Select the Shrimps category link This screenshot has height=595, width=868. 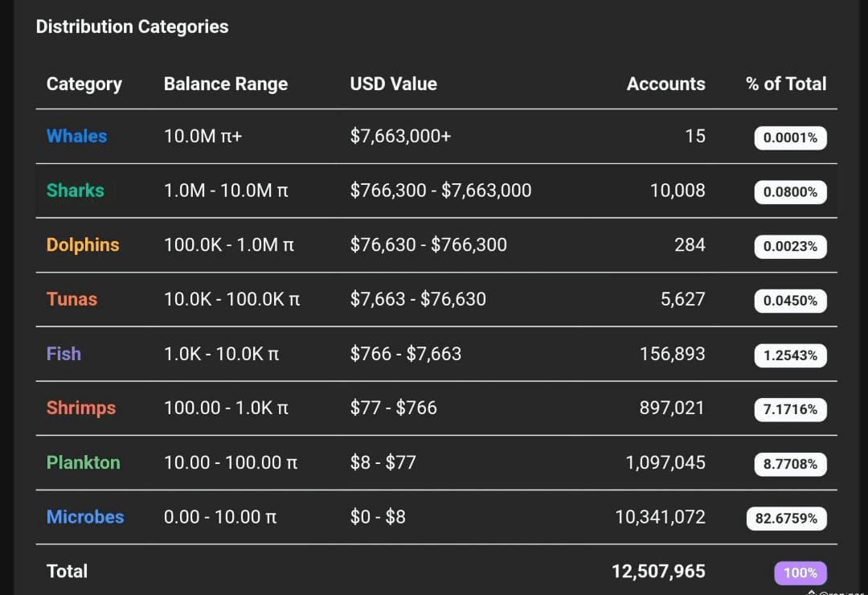click(81, 408)
